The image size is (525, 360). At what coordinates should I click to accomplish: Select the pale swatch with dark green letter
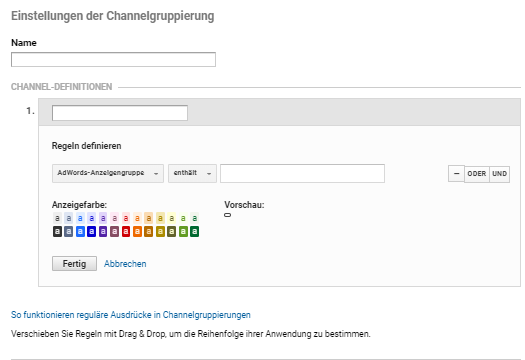point(194,218)
